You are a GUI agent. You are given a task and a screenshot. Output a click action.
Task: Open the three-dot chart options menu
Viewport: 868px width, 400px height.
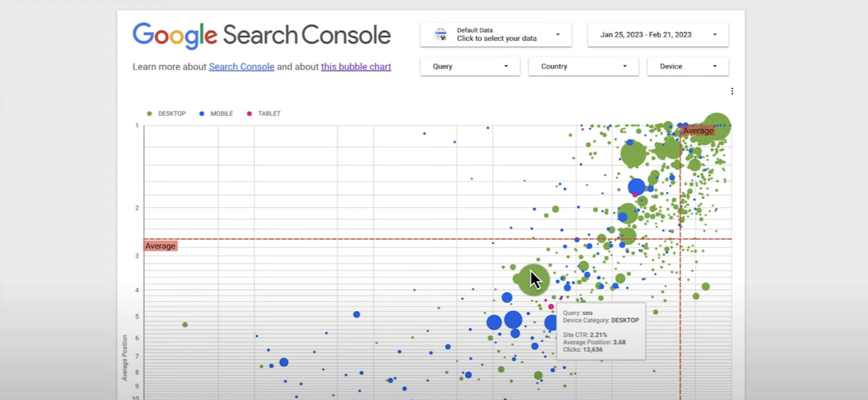click(x=732, y=90)
